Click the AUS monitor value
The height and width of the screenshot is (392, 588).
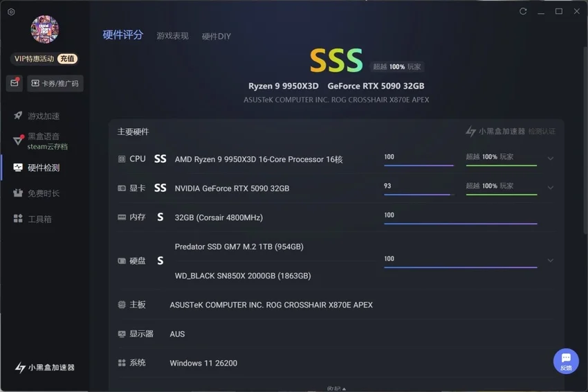(177, 334)
